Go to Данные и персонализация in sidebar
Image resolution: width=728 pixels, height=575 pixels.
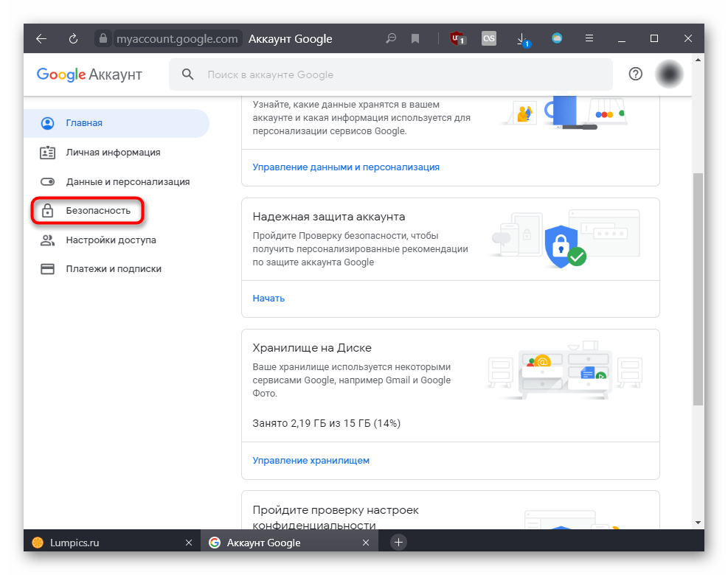[x=127, y=181]
